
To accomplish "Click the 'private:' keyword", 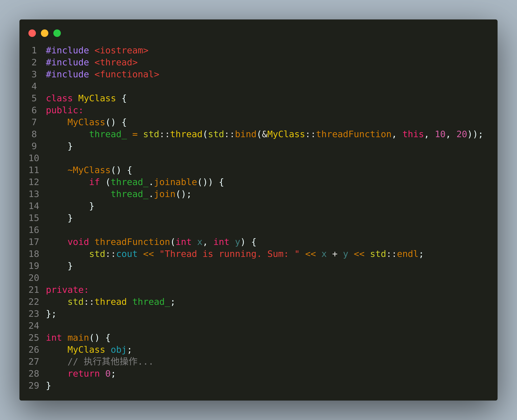I will 67,290.
